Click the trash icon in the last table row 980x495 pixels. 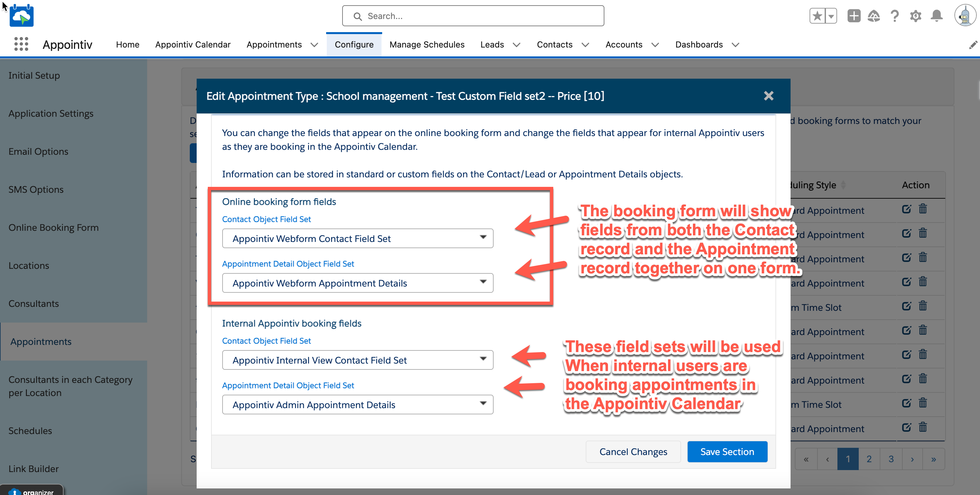(923, 427)
